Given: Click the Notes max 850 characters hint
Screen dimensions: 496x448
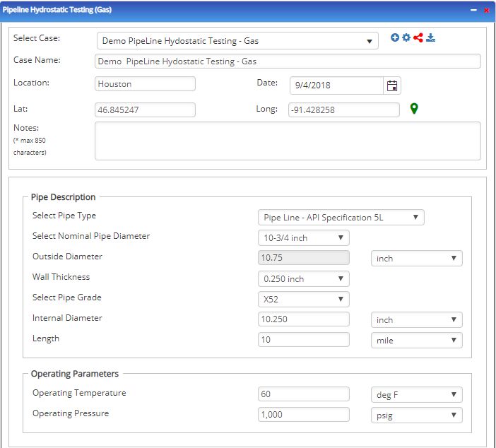Looking at the screenshot, I should coord(30,146).
